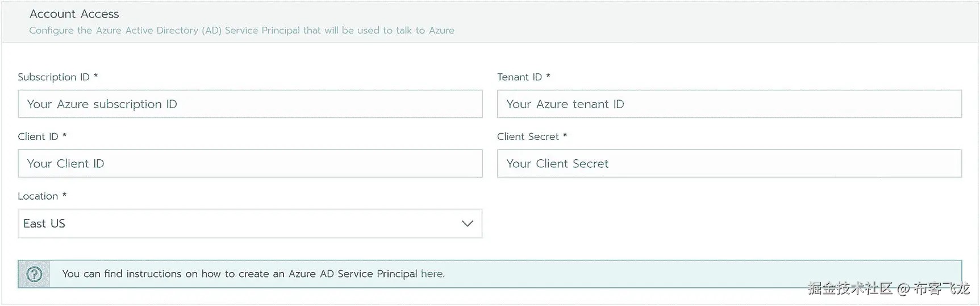Select the Client ID text box

[x=250, y=164]
